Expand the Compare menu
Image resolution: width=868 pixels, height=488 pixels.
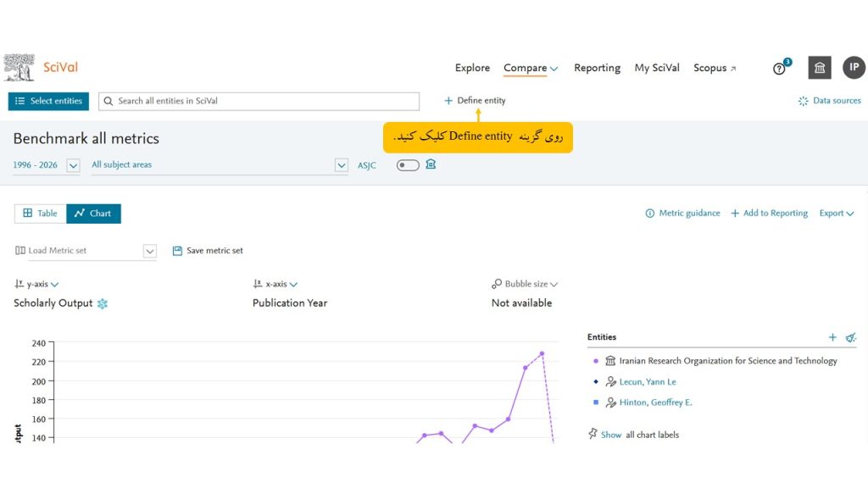531,68
